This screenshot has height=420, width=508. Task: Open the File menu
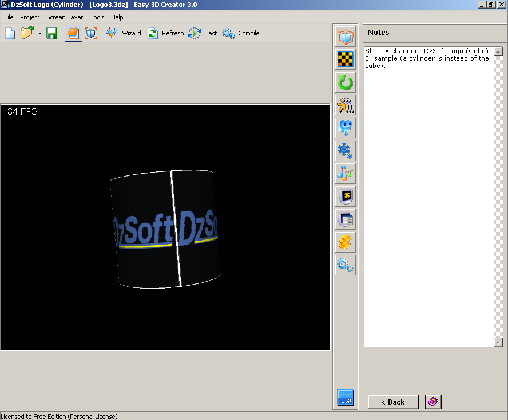tap(9, 17)
